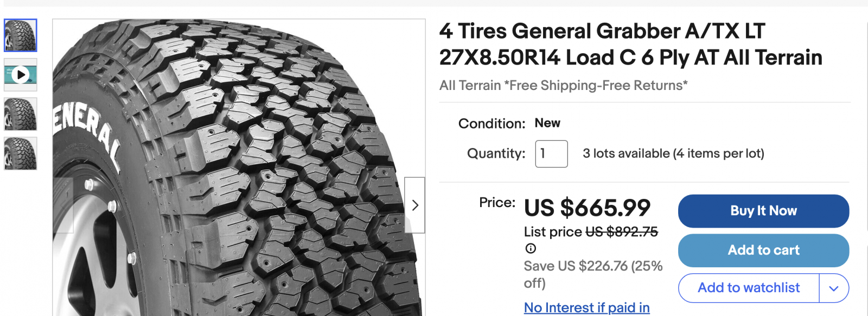Click the New condition value
Image resolution: width=868 pixels, height=316 pixels.
547,123
